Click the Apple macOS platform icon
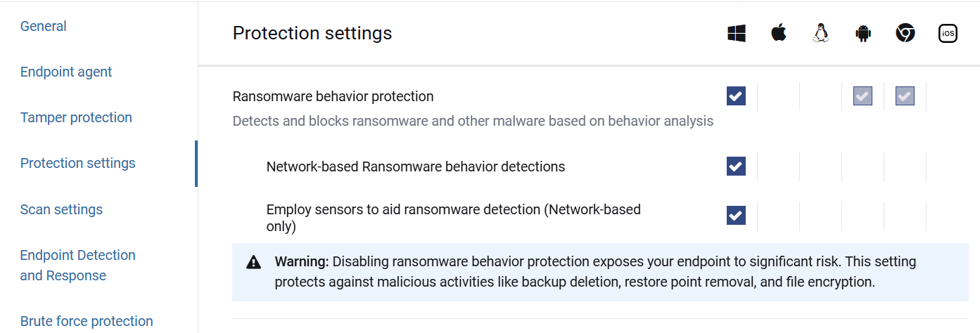Viewport: 980px width, 333px height. click(x=778, y=33)
